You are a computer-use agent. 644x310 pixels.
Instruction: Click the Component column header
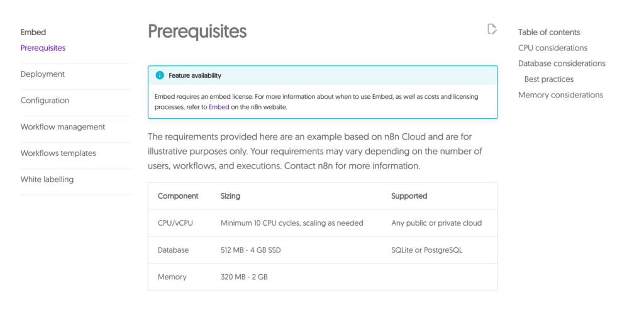pos(178,196)
